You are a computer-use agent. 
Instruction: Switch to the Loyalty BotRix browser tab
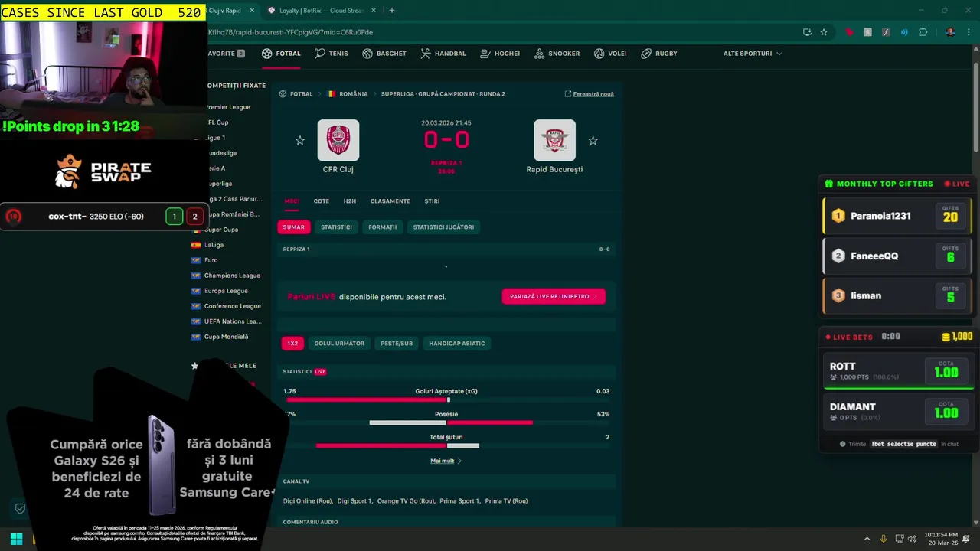pos(321,11)
